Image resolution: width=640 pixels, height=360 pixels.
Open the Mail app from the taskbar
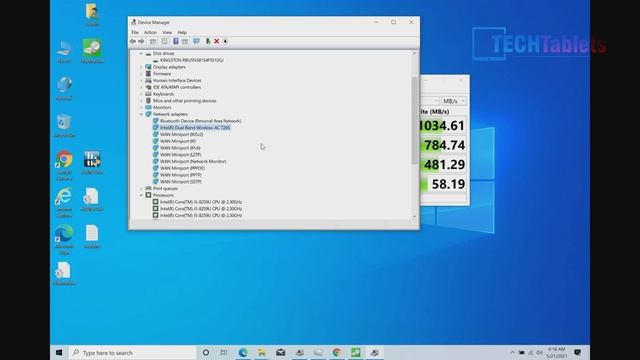coord(280,352)
